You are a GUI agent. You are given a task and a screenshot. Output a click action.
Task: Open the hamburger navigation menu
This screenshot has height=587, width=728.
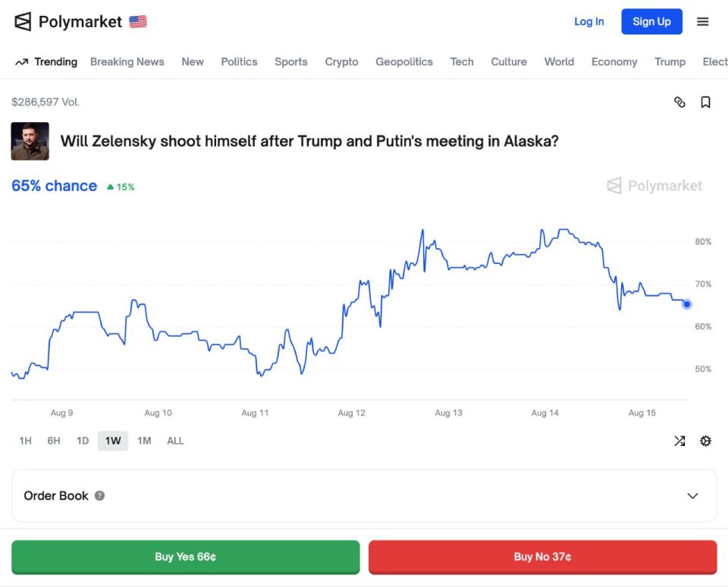pos(702,21)
